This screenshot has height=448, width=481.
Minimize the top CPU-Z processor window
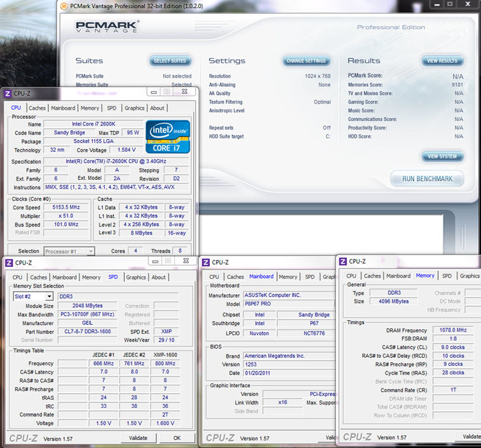coord(154,92)
